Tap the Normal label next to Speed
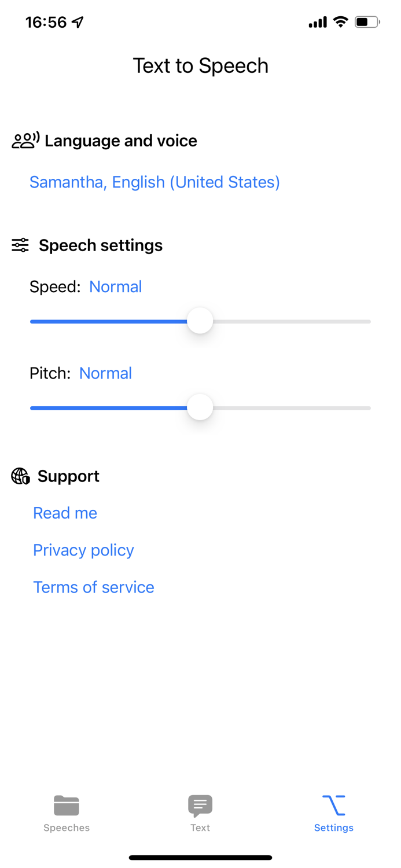 [x=115, y=286]
